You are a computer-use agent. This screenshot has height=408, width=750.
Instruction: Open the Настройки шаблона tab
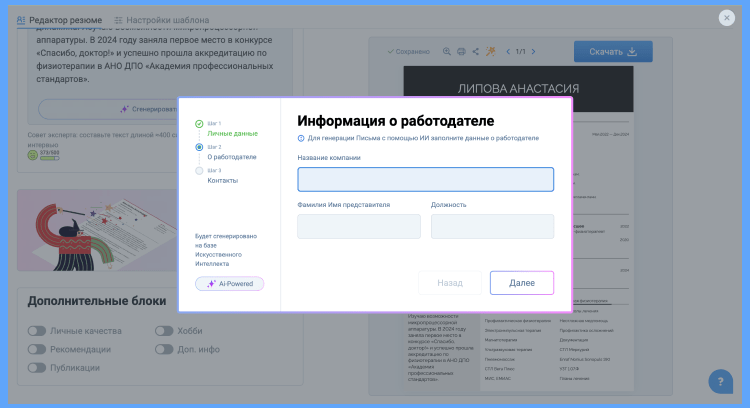(x=162, y=20)
